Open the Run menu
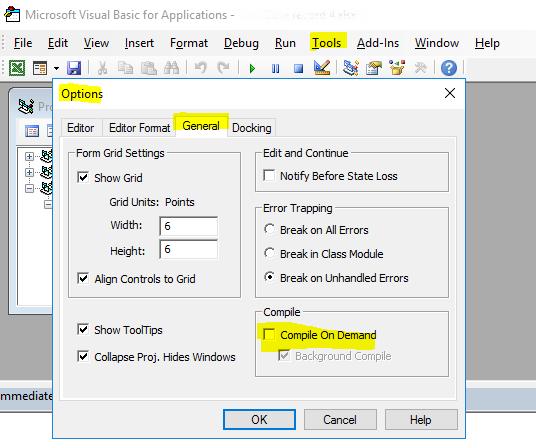Viewport: 536px width, 448px height. click(285, 43)
